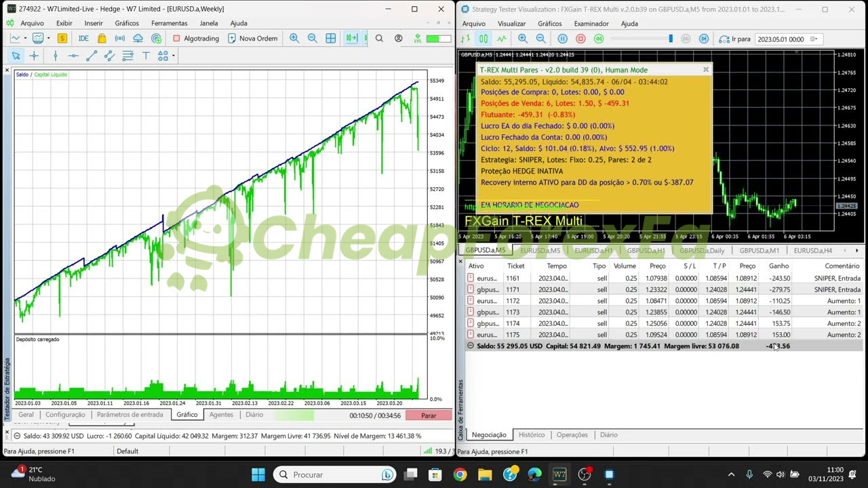Draw a horizontal line with the toolbar tool
Screen dimensions: 868x488
pyautogui.click(x=73, y=56)
